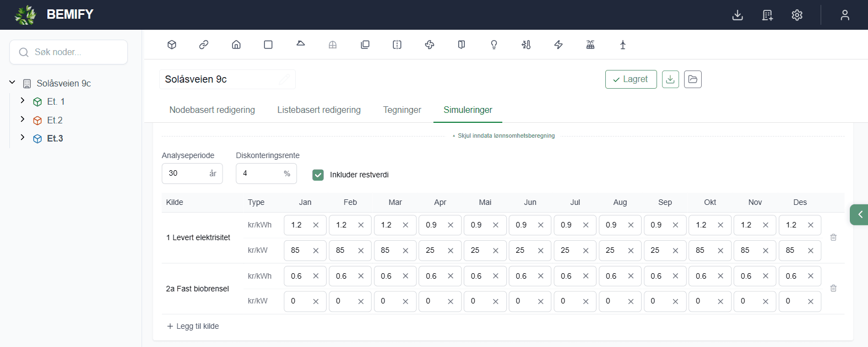Clear Des kr/kW value for Levert elektrisitet
868x347 pixels.
tap(811, 250)
